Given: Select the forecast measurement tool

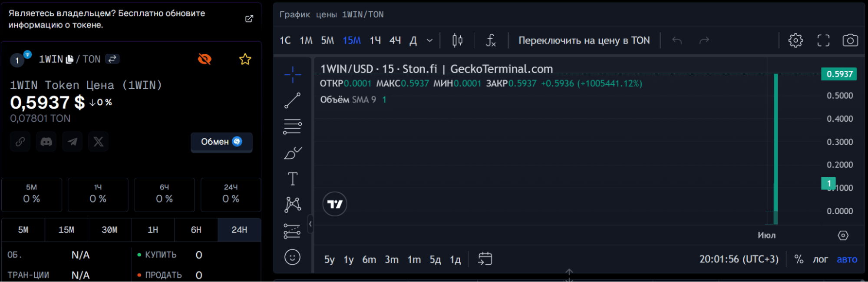Looking at the screenshot, I should coord(292,231).
